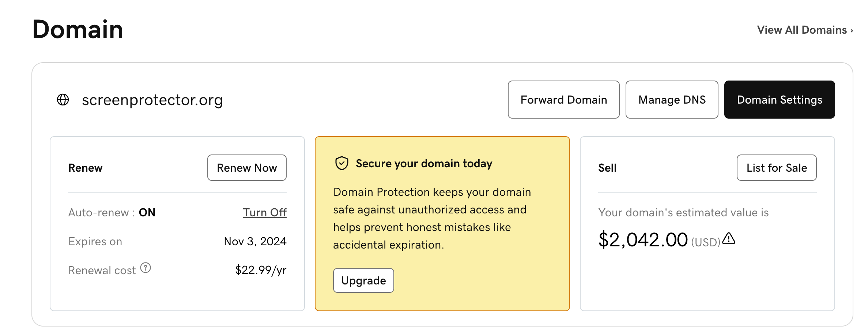Viewport: 868px width, 328px height.
Task: Click the warning triangle next to USD value
Action: click(729, 239)
